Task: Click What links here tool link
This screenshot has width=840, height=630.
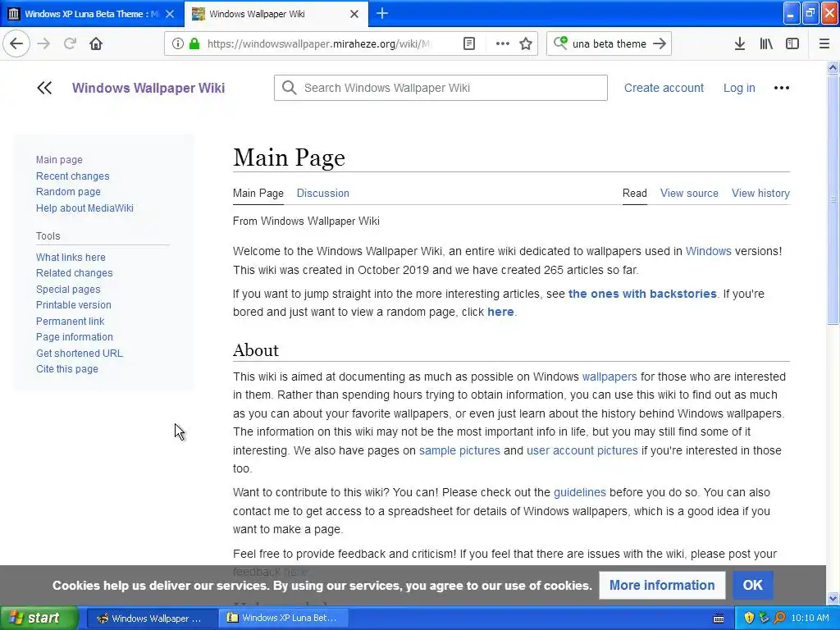Action: [x=71, y=257]
